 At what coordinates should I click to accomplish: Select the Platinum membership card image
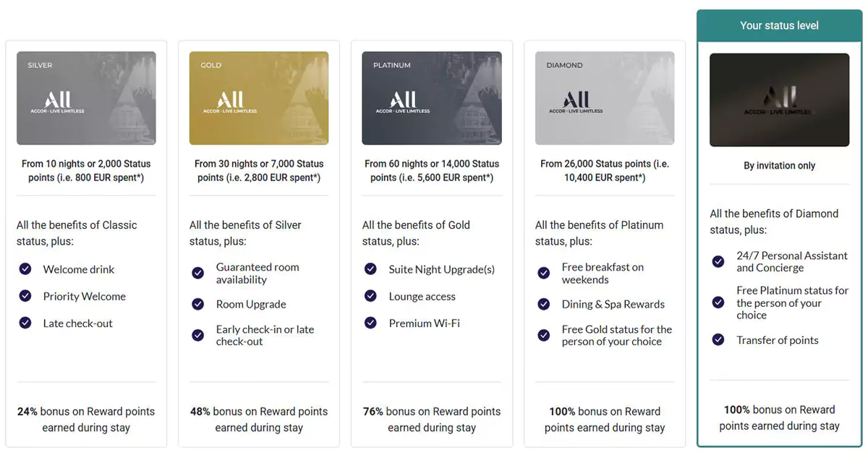(432, 98)
